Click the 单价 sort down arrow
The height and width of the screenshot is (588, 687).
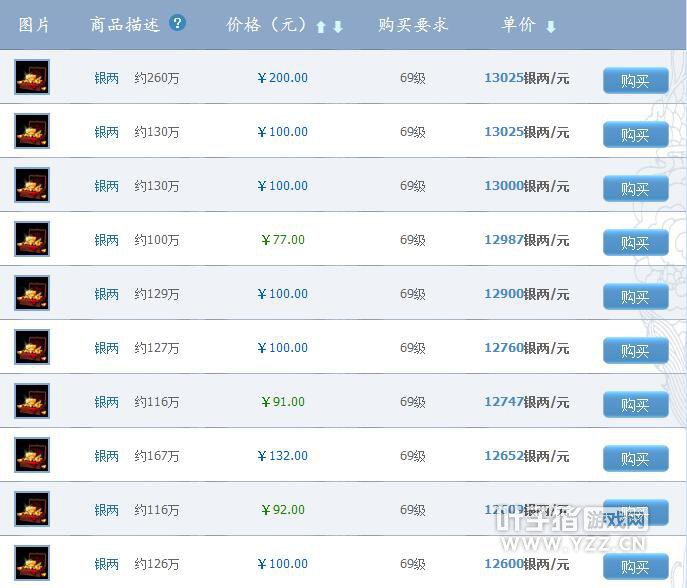(x=551, y=27)
